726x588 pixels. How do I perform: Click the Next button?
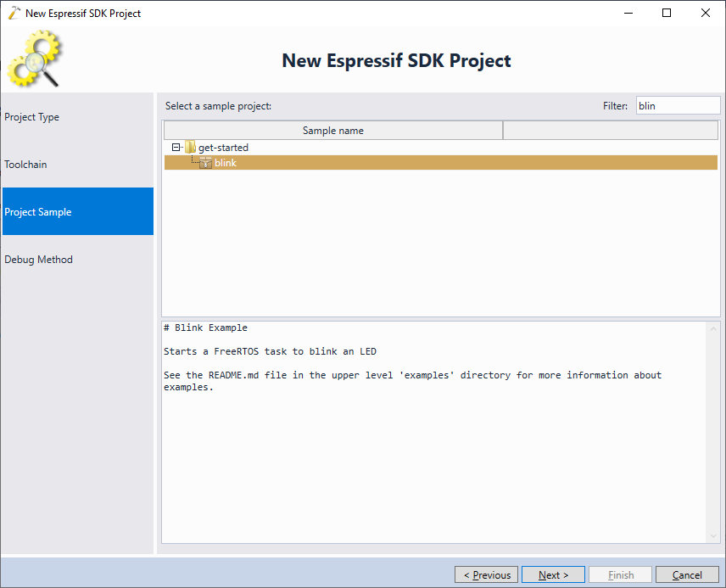click(553, 574)
